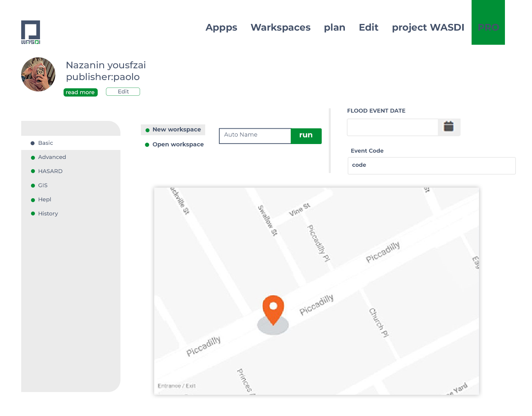Open the Basic section
This screenshot has height=416, width=532.
46,143
